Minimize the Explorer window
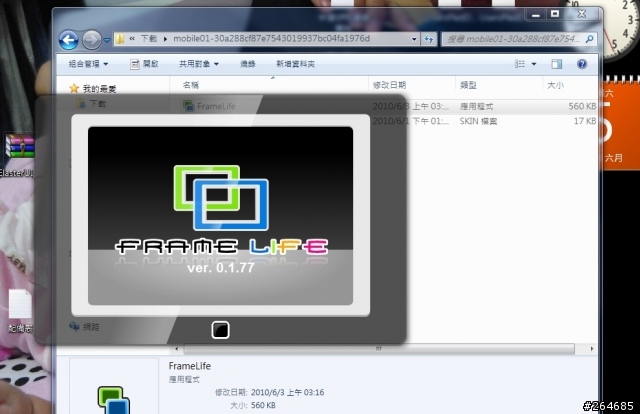 click(536, 14)
